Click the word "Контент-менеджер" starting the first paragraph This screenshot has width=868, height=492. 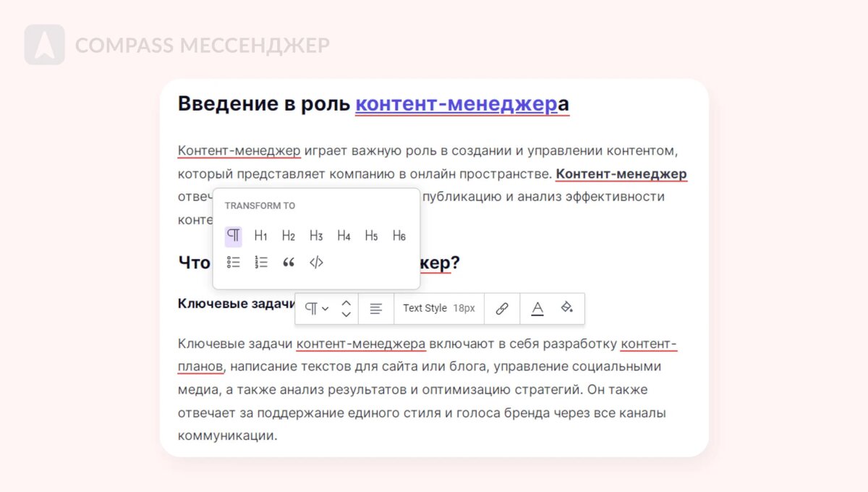click(x=239, y=151)
